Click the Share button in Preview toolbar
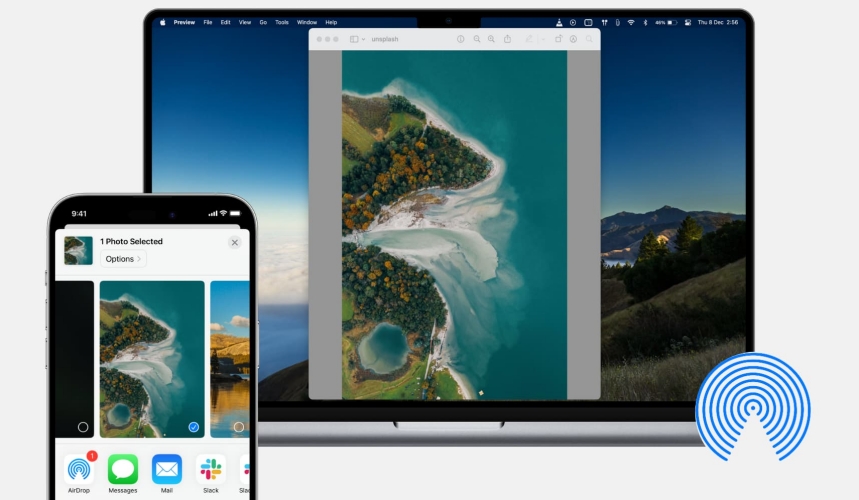The width and height of the screenshot is (859, 500). (507, 39)
